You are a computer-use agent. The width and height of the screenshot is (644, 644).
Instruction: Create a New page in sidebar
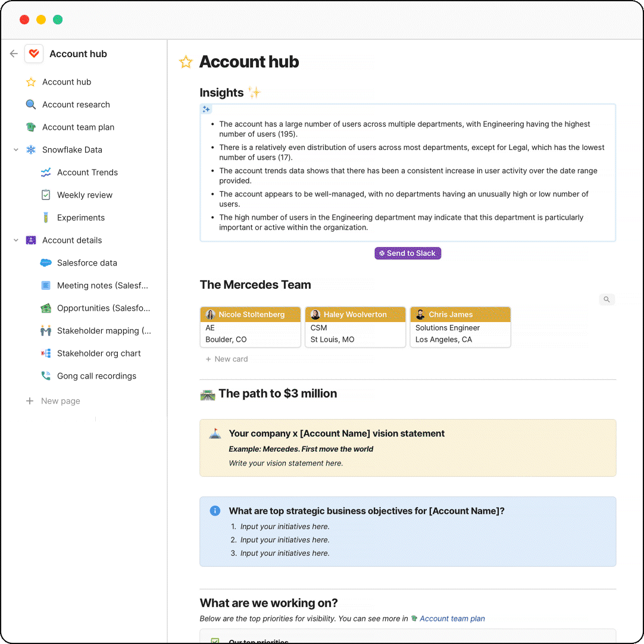60,401
